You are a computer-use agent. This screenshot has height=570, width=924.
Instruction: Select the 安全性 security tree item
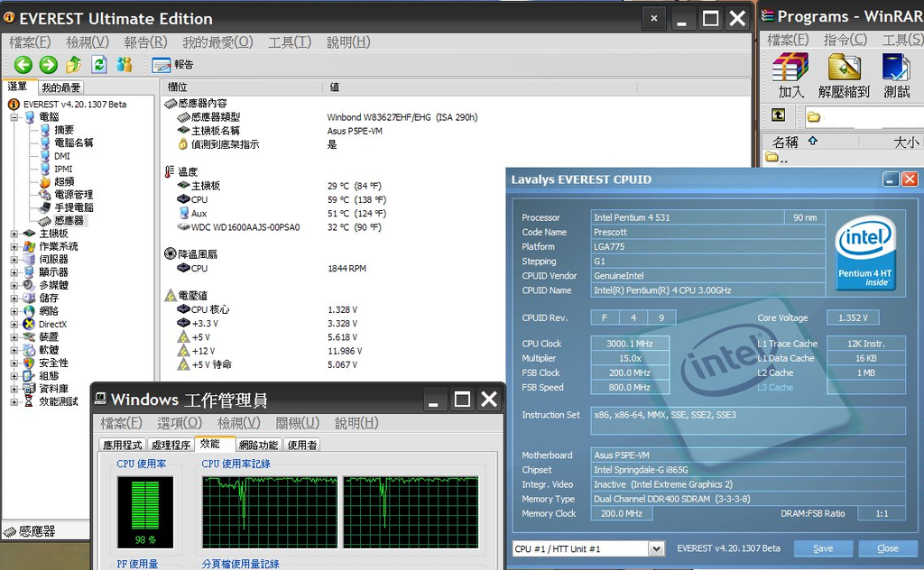(x=53, y=363)
